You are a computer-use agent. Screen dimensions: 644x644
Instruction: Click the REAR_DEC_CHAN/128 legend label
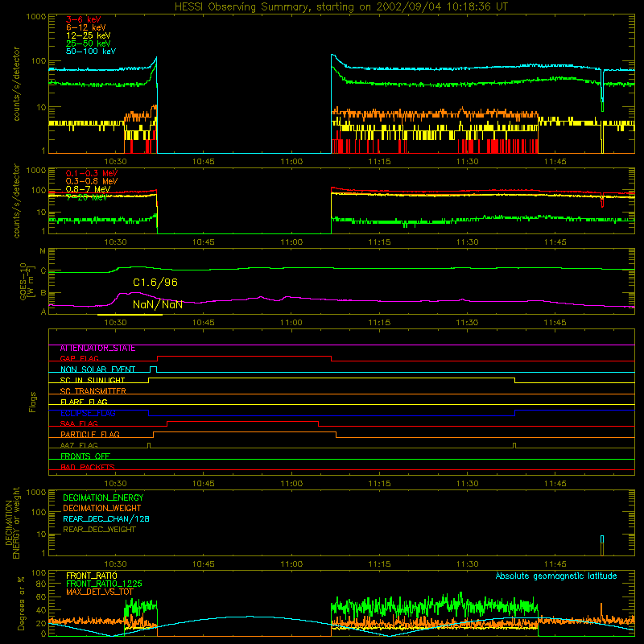(x=106, y=518)
